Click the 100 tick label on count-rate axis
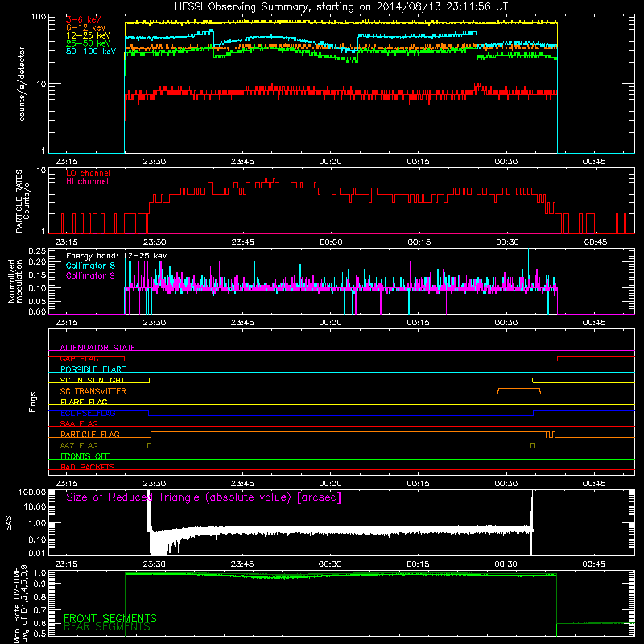Screen dimensions: 644x644 pos(39,17)
